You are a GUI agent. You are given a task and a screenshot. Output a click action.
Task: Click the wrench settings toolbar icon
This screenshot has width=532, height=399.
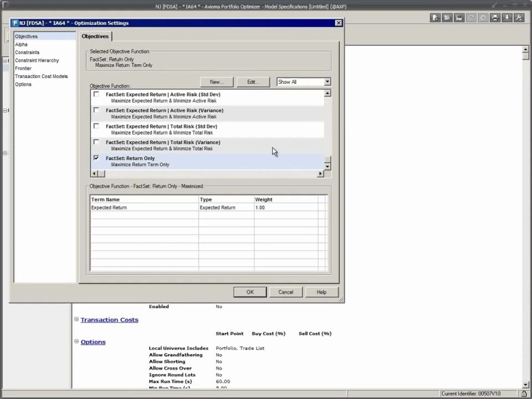click(x=519, y=18)
